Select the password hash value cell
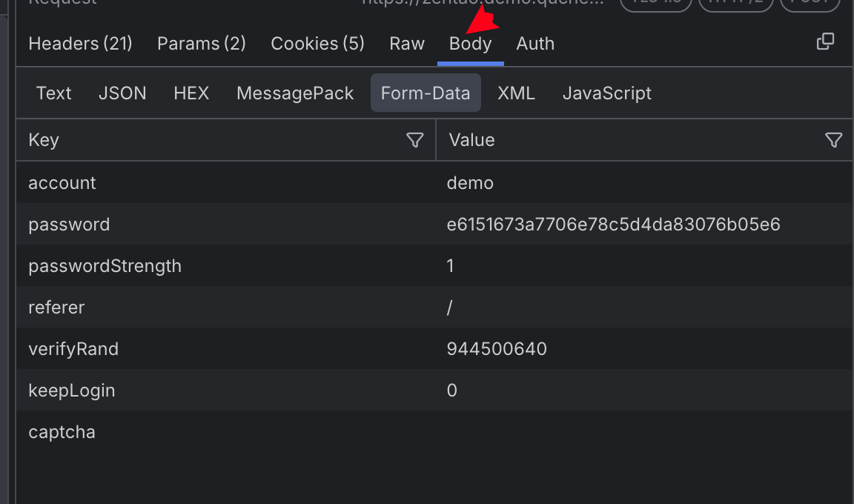The image size is (854, 504). [x=613, y=225]
